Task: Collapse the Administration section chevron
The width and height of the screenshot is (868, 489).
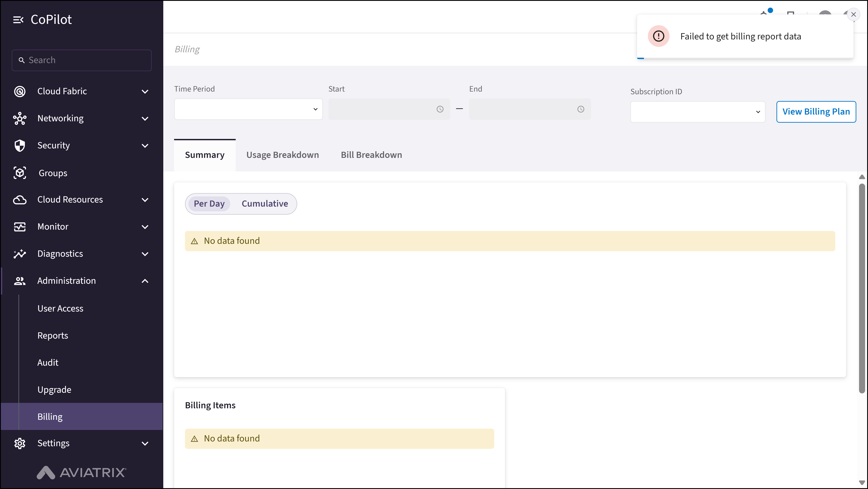Action: 145,281
